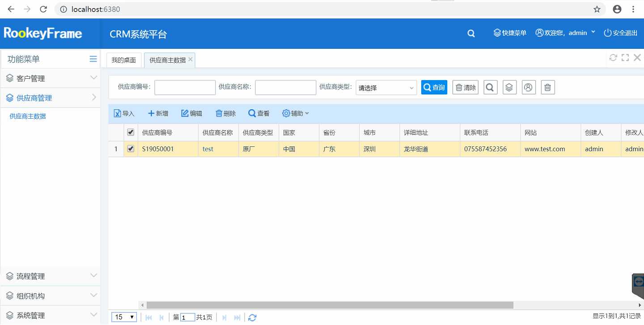644x325 pixels.
Task: Click cell 075587452356
Action: [490, 149]
